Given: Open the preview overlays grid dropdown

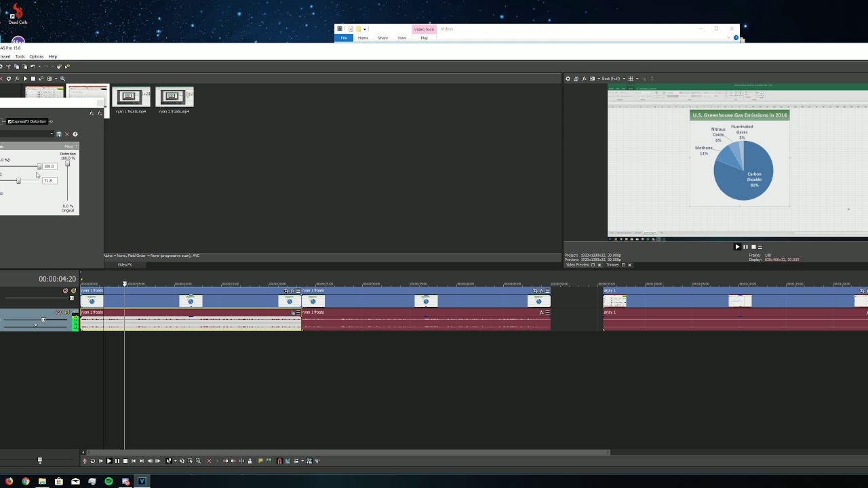Looking at the screenshot, I should [x=637, y=79].
